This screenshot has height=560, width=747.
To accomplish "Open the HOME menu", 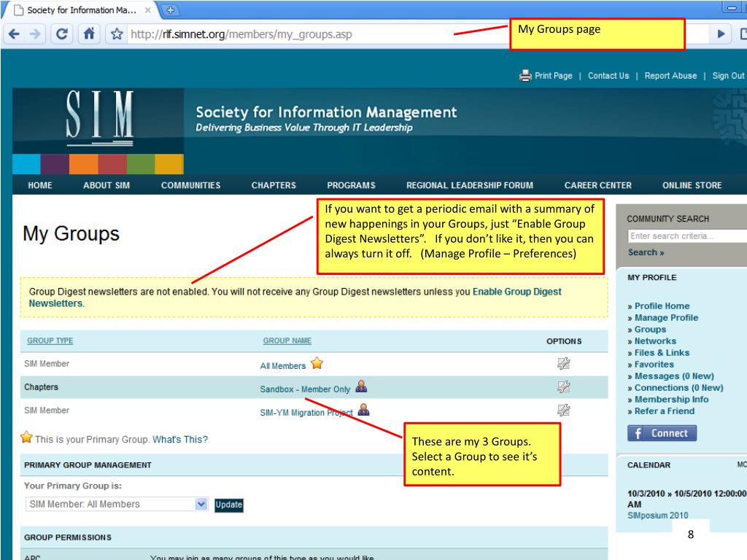I will pyautogui.click(x=40, y=185).
